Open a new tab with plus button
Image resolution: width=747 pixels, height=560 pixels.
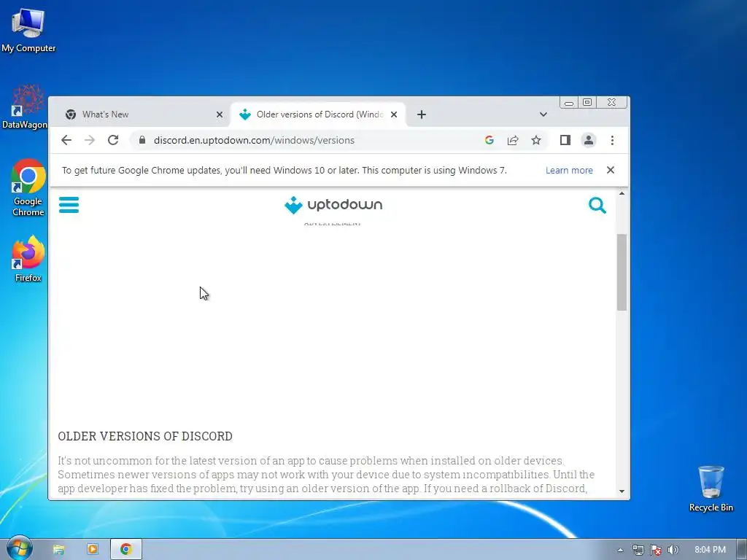tap(421, 114)
